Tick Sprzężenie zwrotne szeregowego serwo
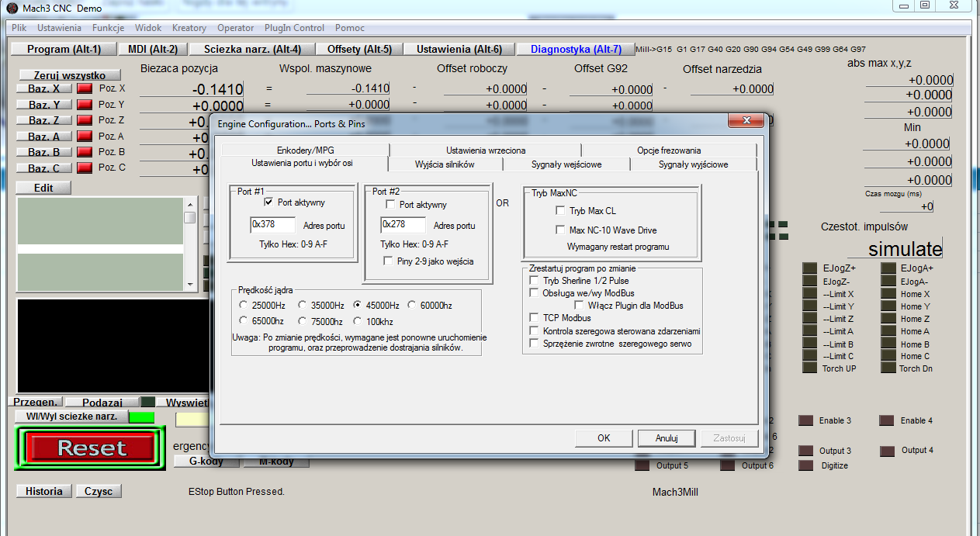Viewport: 980px width, 536px height. 534,344
